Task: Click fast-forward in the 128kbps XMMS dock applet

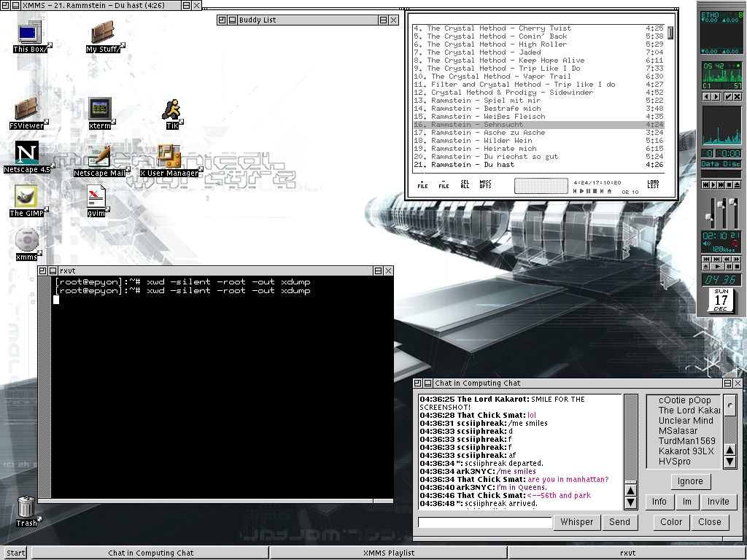Action: click(737, 259)
